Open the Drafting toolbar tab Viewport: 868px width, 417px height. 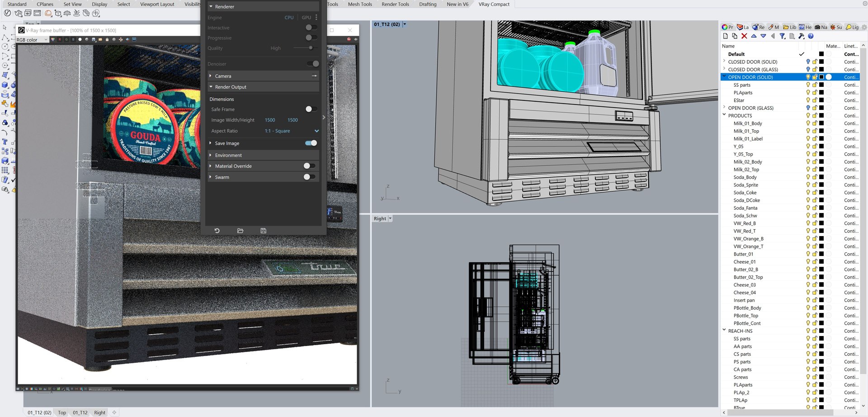click(x=428, y=4)
